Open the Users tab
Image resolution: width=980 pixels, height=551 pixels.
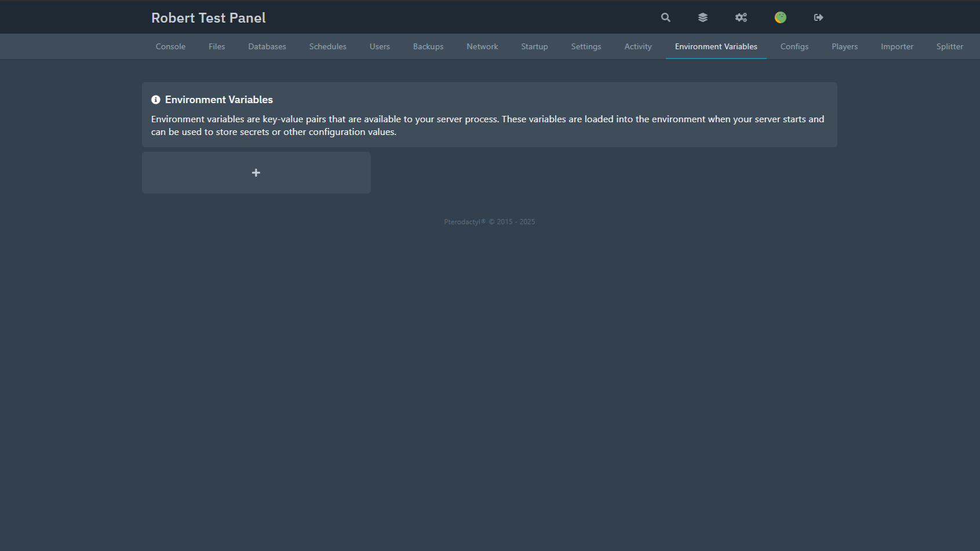click(x=380, y=46)
